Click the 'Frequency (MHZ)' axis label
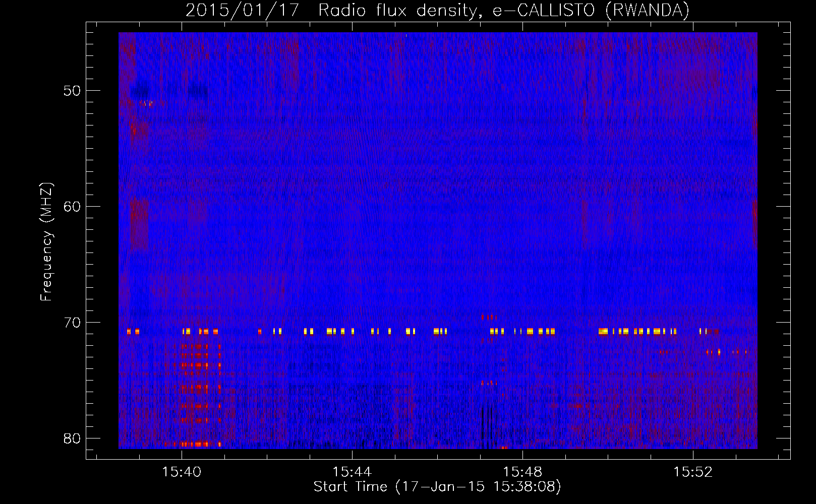816x504 pixels. click(46, 242)
